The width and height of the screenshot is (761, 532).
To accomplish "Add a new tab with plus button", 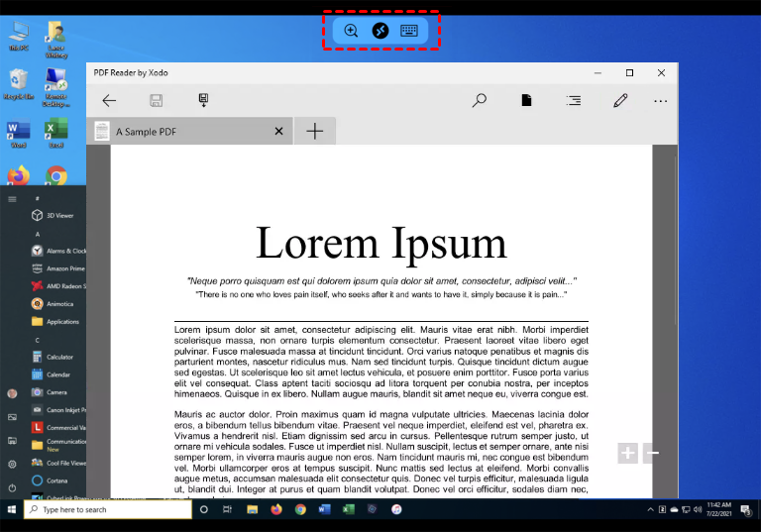I will point(314,131).
